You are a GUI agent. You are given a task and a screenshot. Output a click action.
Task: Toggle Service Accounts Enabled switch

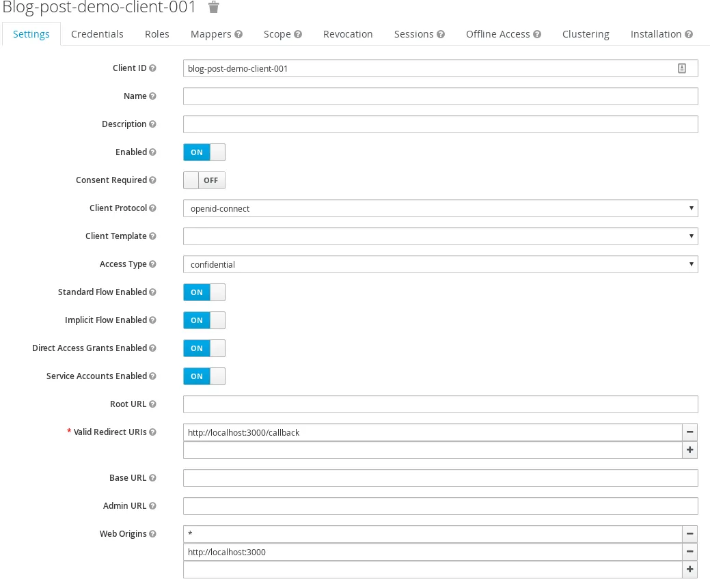point(204,376)
